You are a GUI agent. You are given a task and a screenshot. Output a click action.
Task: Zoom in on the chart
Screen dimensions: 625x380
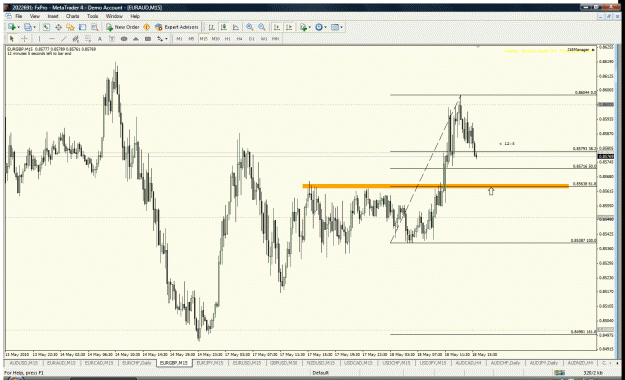pyautogui.click(x=250, y=27)
